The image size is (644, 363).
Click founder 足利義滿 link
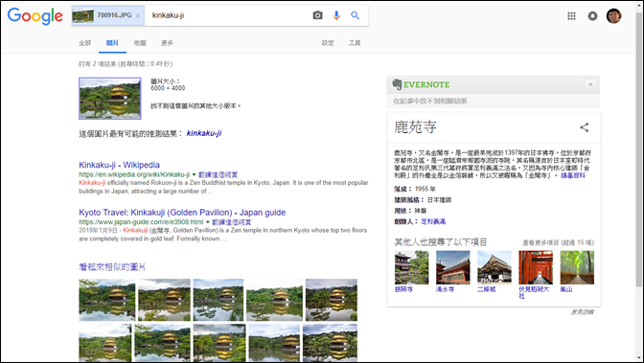coord(433,221)
